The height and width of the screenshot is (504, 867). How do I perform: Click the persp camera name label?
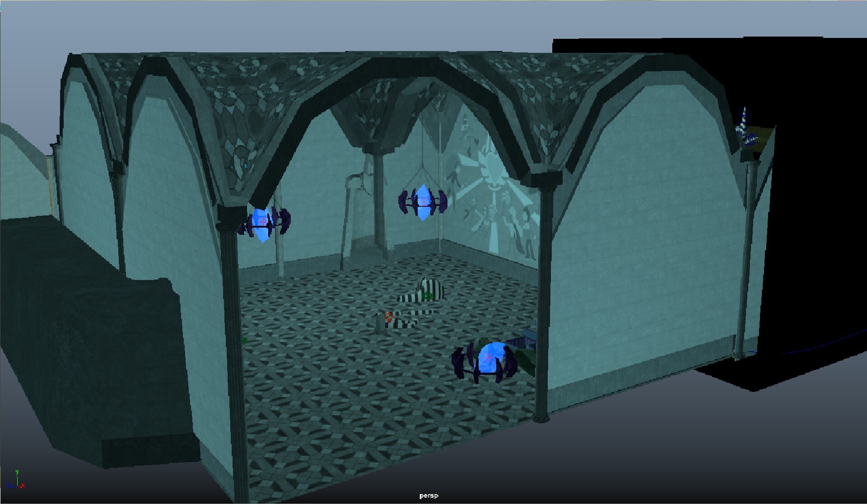(x=429, y=496)
